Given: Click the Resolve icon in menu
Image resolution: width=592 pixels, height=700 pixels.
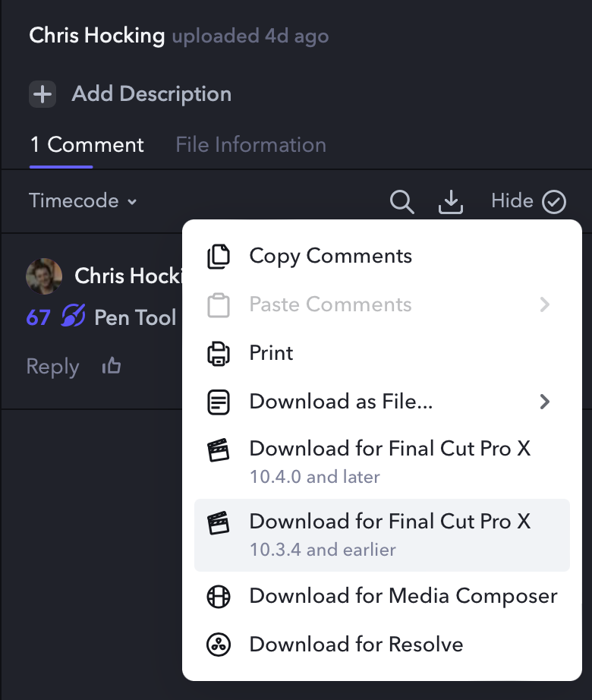Looking at the screenshot, I should (x=219, y=645).
